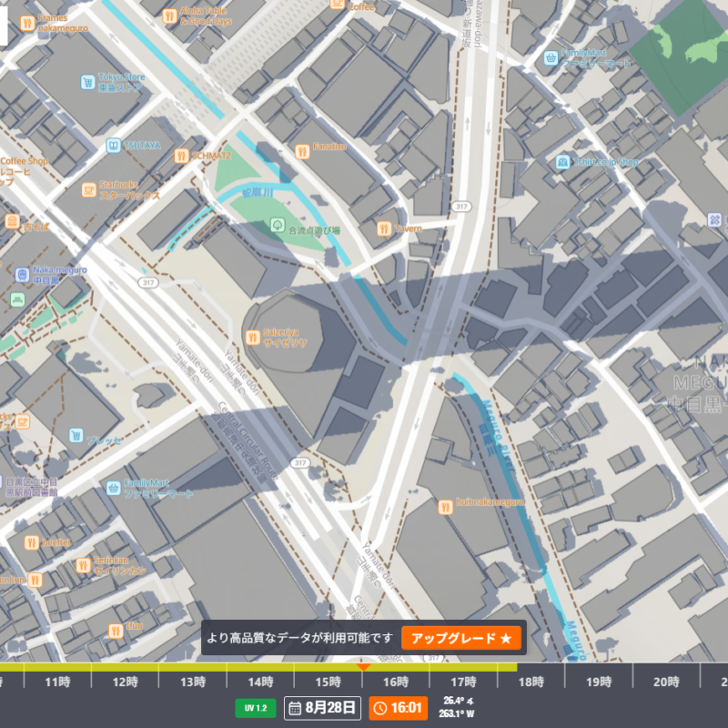
Task: Click the Saizeriya restaurant icon
Action: pos(253,337)
